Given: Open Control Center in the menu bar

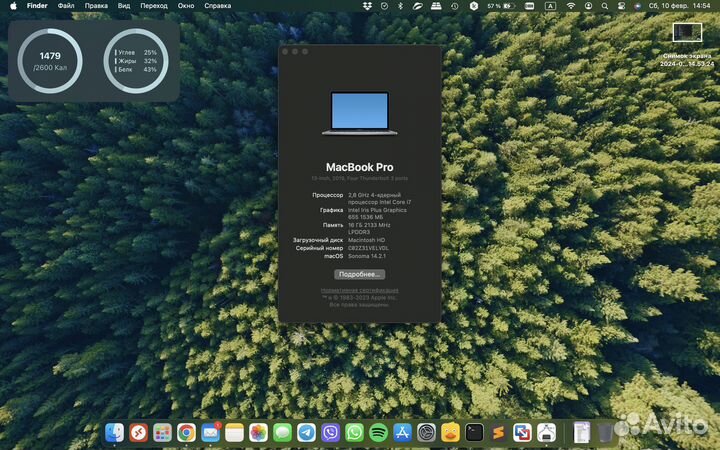Looking at the screenshot, I should tap(621, 6).
